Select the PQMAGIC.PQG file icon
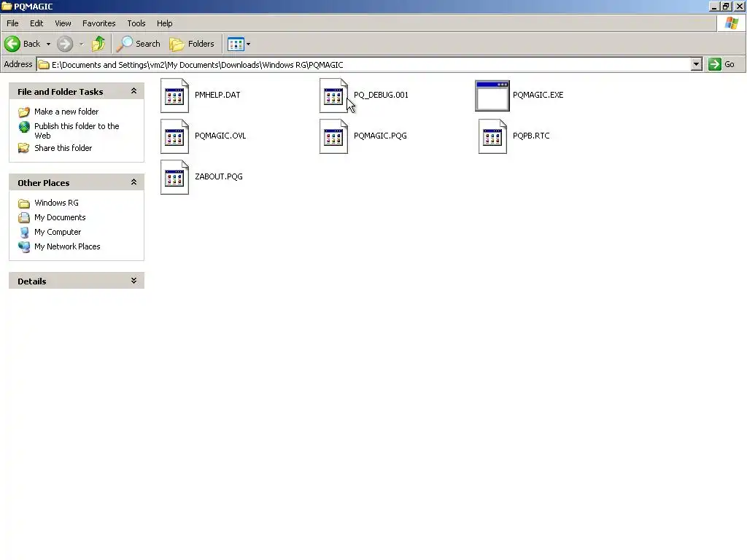This screenshot has height=560, width=747. [x=333, y=136]
